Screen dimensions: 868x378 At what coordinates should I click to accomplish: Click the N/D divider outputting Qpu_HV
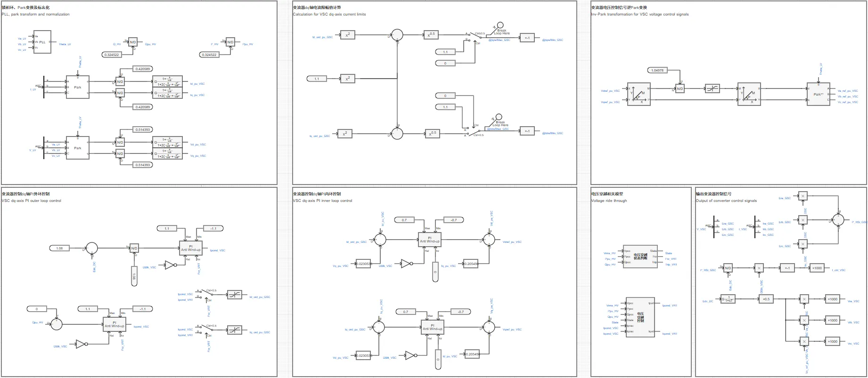[133, 42]
